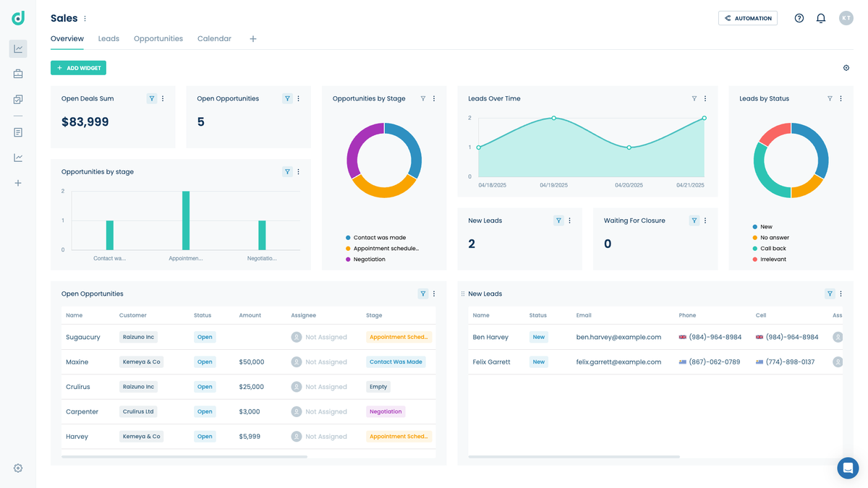The image size is (868, 488).
Task: Open the help question mark icon
Action: [x=799, y=18]
